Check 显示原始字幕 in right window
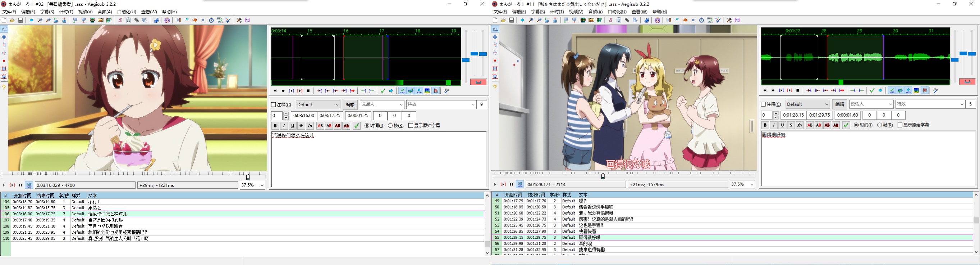Screen dimensions: 980x265 (x=900, y=125)
